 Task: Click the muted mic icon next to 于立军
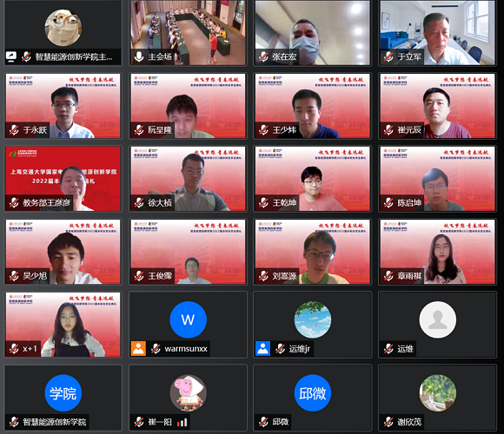point(388,56)
